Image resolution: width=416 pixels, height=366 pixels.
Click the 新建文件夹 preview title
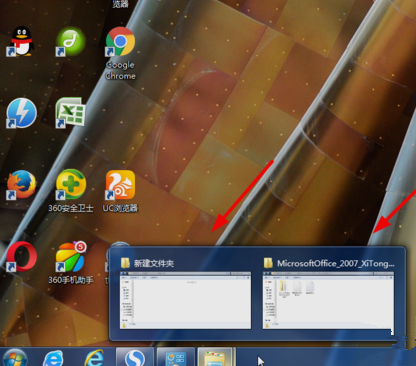coord(154,263)
